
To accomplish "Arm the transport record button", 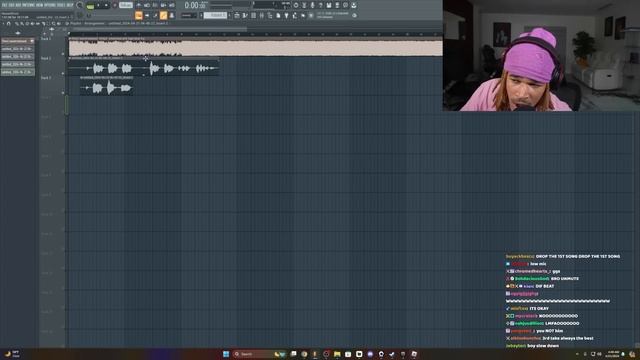I will pos(115,5).
